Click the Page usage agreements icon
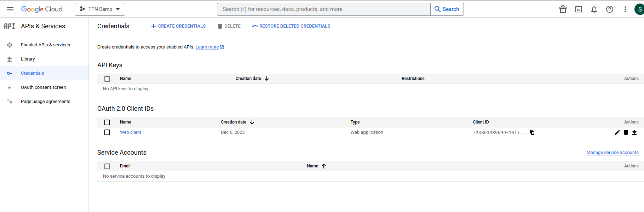This screenshot has width=644, height=212. [x=10, y=102]
